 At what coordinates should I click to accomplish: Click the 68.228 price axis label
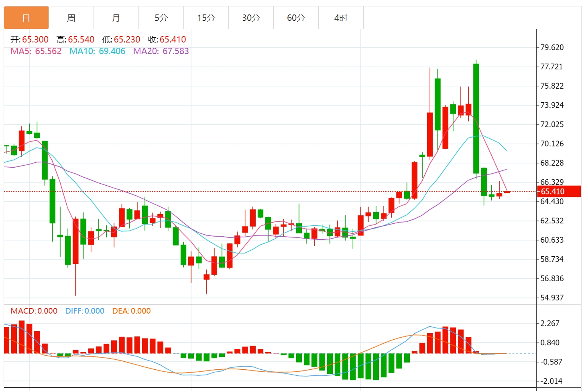[552, 163]
